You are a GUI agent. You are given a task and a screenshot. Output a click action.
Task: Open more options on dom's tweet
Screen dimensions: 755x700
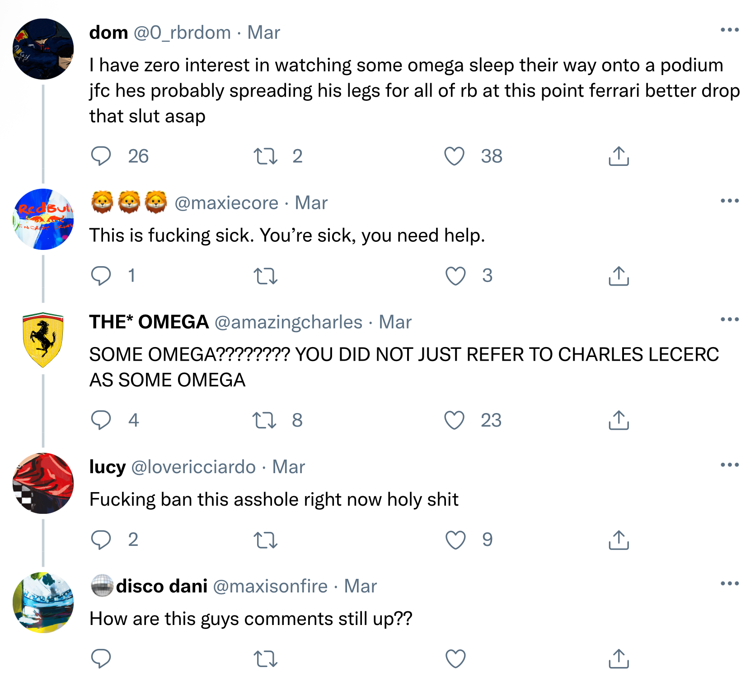point(729,30)
